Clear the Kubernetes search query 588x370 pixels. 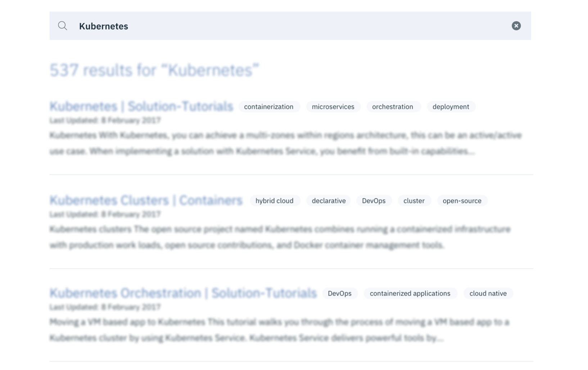(x=516, y=26)
